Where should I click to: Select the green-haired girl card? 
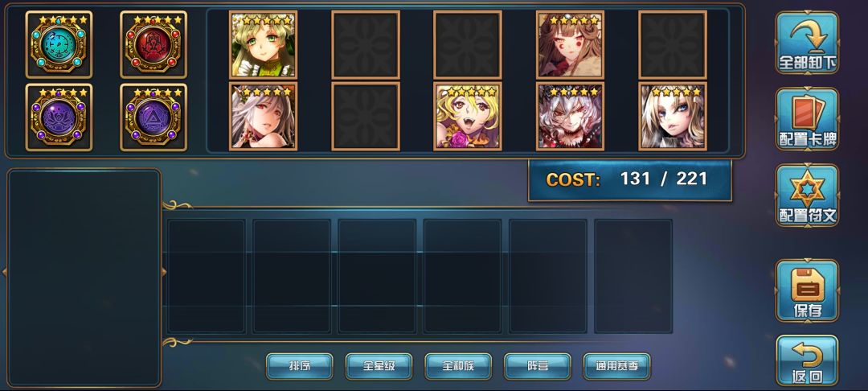(263, 44)
